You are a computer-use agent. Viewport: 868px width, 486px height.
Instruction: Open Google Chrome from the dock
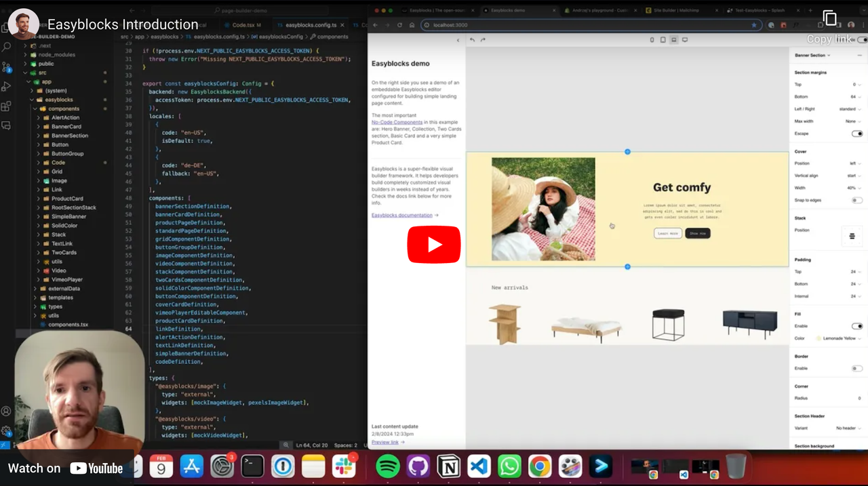(x=540, y=466)
